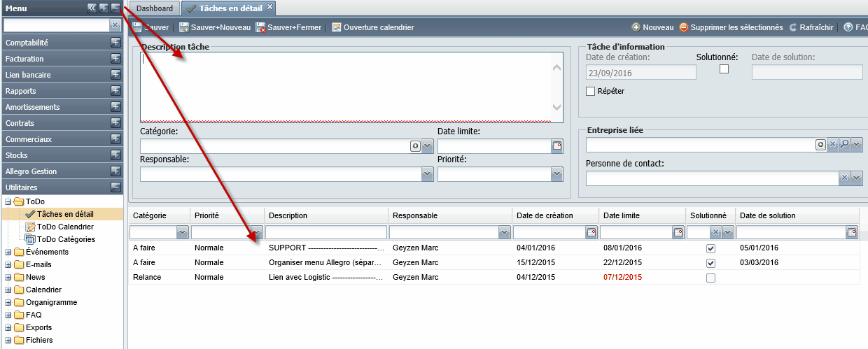Tick the Solutionné checkbox in task info

pyautogui.click(x=724, y=69)
